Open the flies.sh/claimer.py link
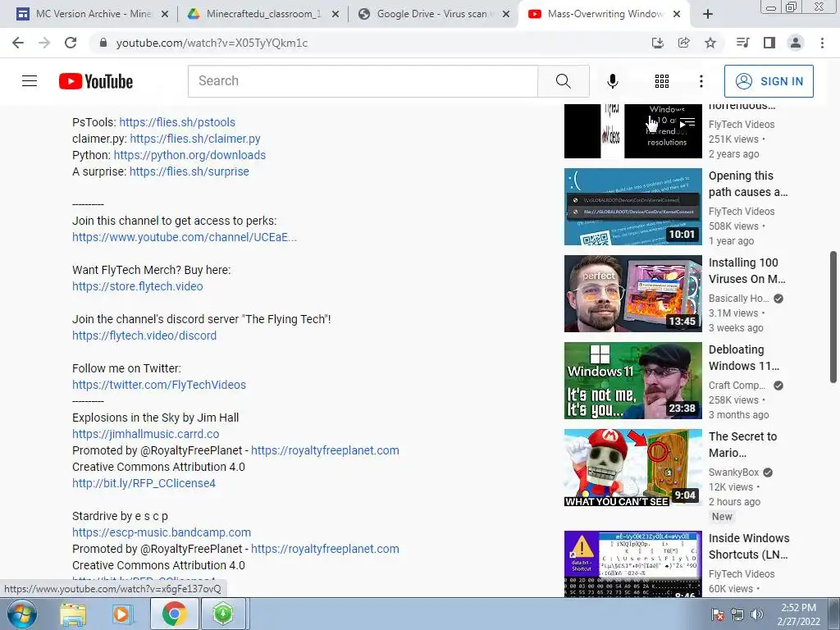Screen dimensions: 840x630 click(x=195, y=139)
